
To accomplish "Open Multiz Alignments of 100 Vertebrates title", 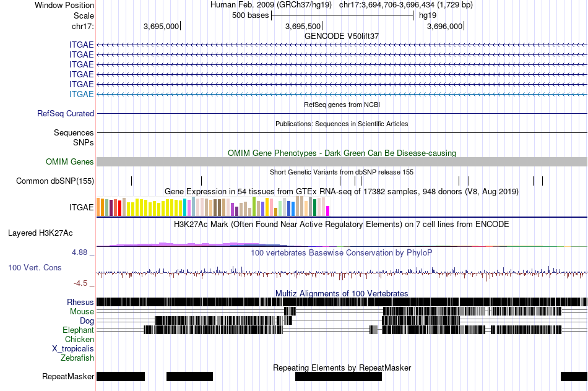I will pos(342,293).
